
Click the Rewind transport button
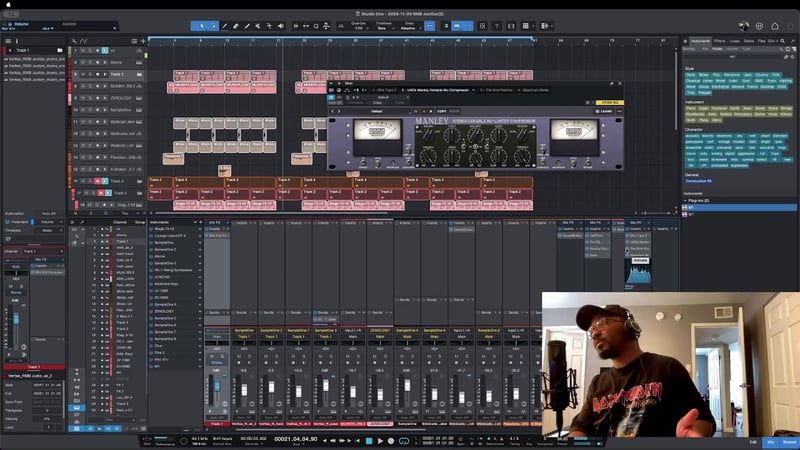point(333,440)
